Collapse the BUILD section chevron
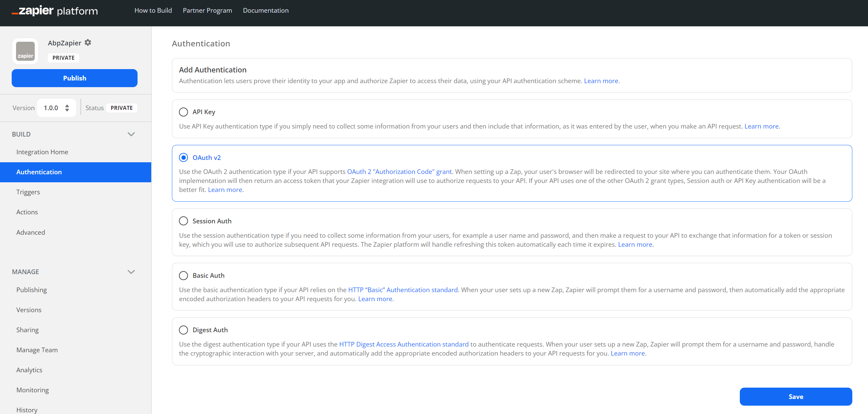The width and height of the screenshot is (868, 414). coord(131,134)
